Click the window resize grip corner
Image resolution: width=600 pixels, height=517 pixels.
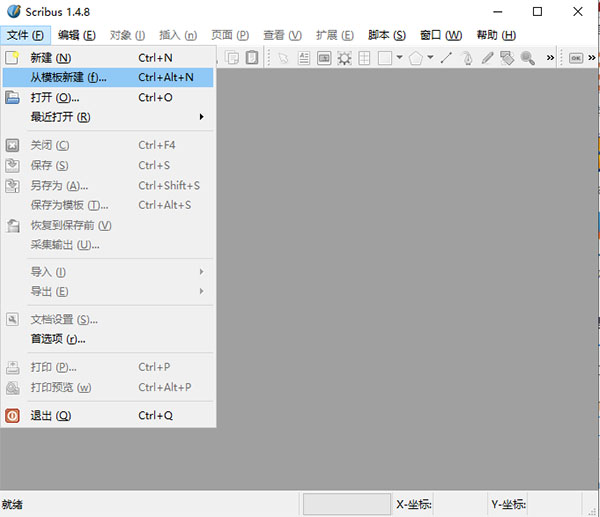click(592, 512)
